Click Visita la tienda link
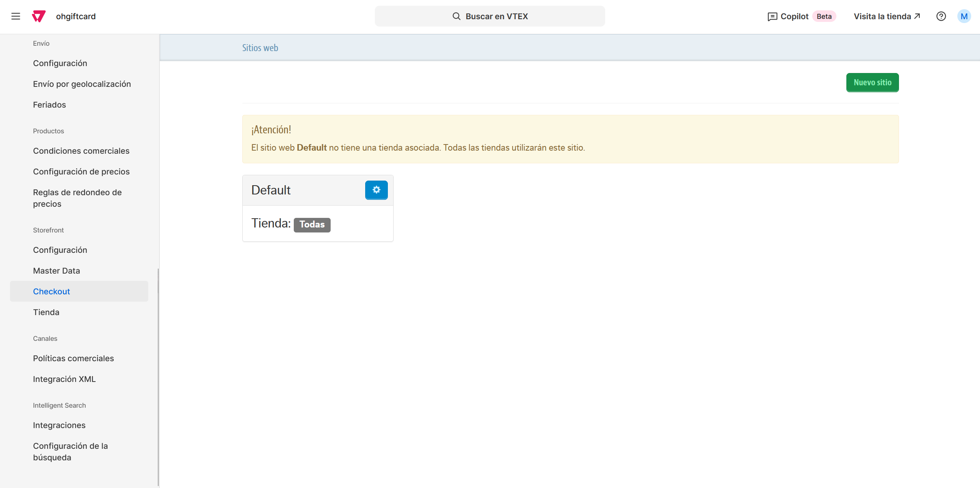The width and height of the screenshot is (980, 488). pos(887,16)
